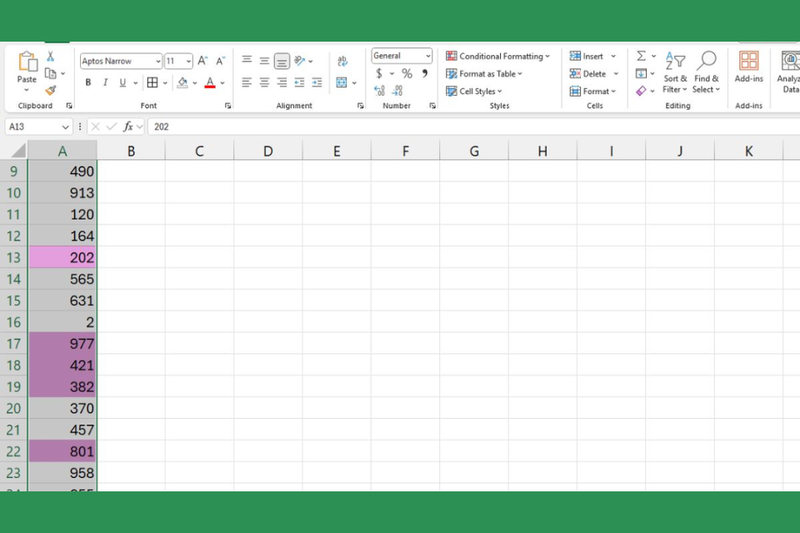This screenshot has width=800, height=533.
Task: Click the Top Align icon
Action: [x=247, y=60]
